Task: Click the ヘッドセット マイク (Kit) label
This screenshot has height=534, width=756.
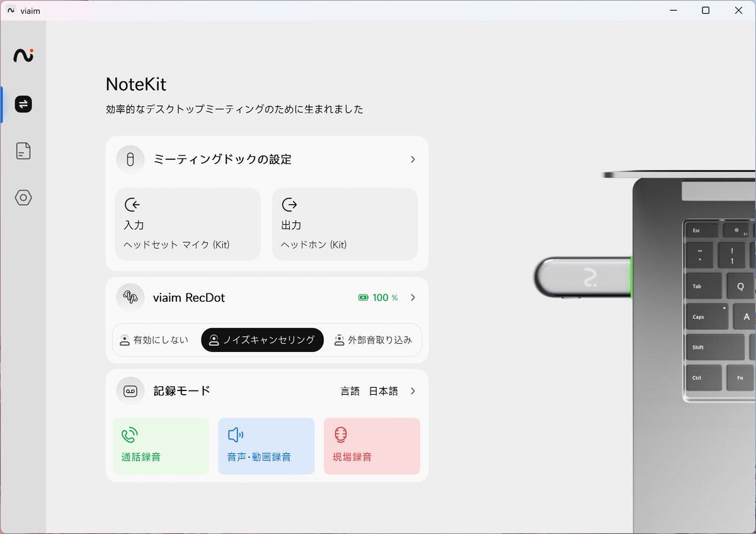Action: click(x=176, y=245)
